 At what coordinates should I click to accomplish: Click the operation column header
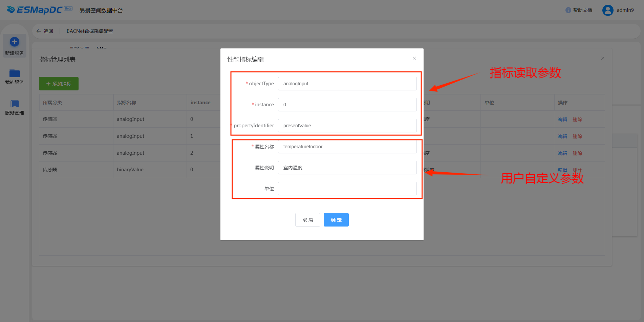click(x=563, y=103)
